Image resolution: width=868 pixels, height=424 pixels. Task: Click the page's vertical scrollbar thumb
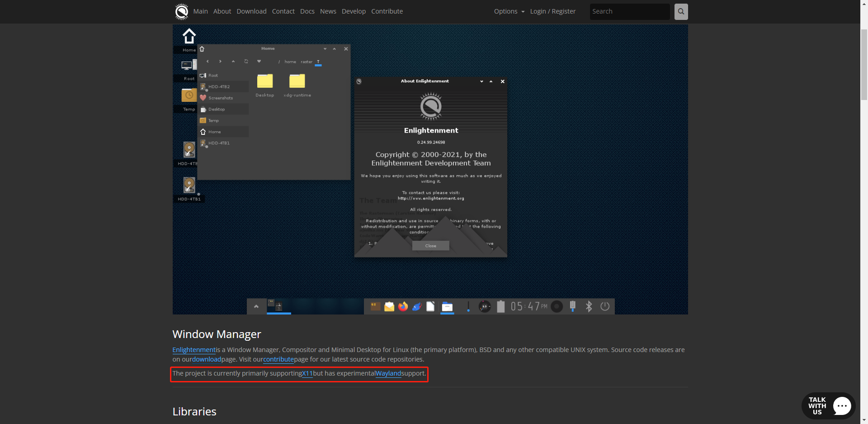[x=864, y=63]
